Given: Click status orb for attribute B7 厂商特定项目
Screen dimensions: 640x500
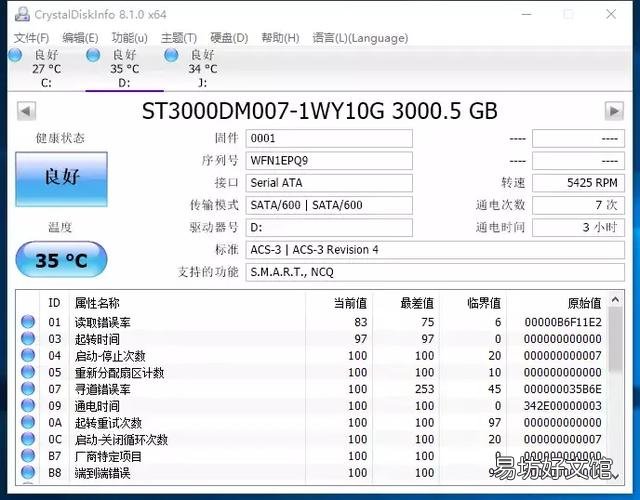Looking at the screenshot, I should pyautogui.click(x=28, y=456).
